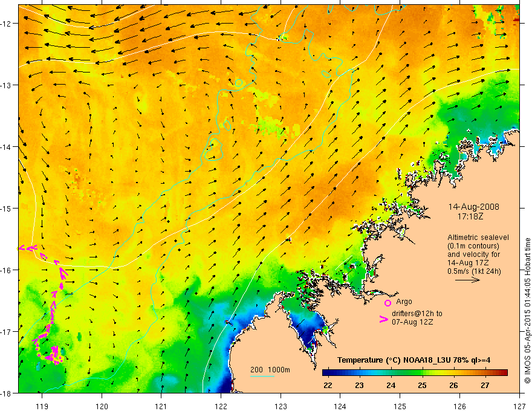Click the magenta Argo circle legend symbol
Image resolution: width=532 pixels, height=411 pixels.
[x=388, y=303]
